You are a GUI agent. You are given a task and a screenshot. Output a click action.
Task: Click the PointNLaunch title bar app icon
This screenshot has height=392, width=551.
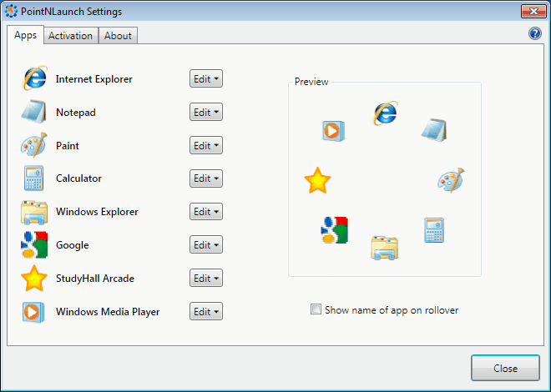[11, 11]
